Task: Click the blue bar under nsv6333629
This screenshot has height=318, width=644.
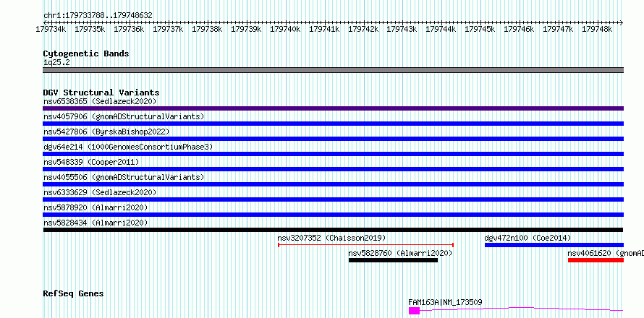Action: click(x=333, y=199)
